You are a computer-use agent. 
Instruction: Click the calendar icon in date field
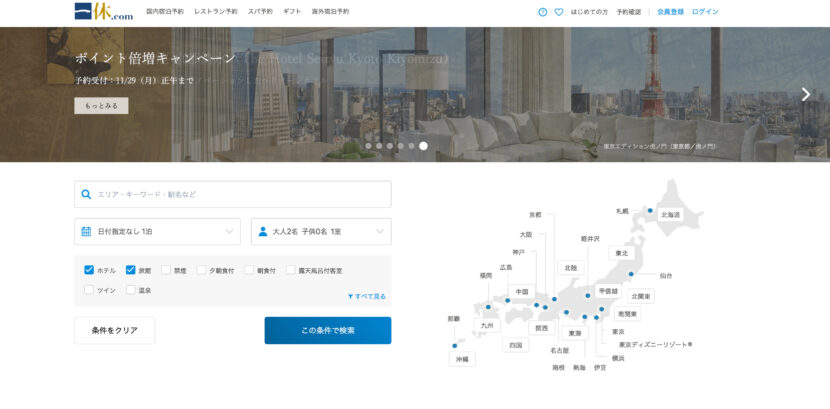pyautogui.click(x=86, y=231)
